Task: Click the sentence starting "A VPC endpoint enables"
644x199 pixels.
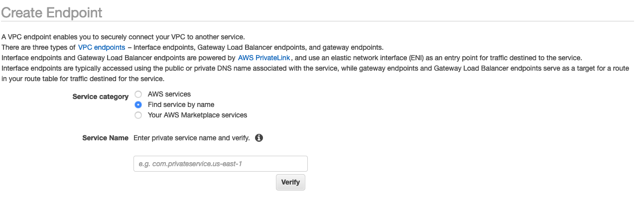Action: 123,37
